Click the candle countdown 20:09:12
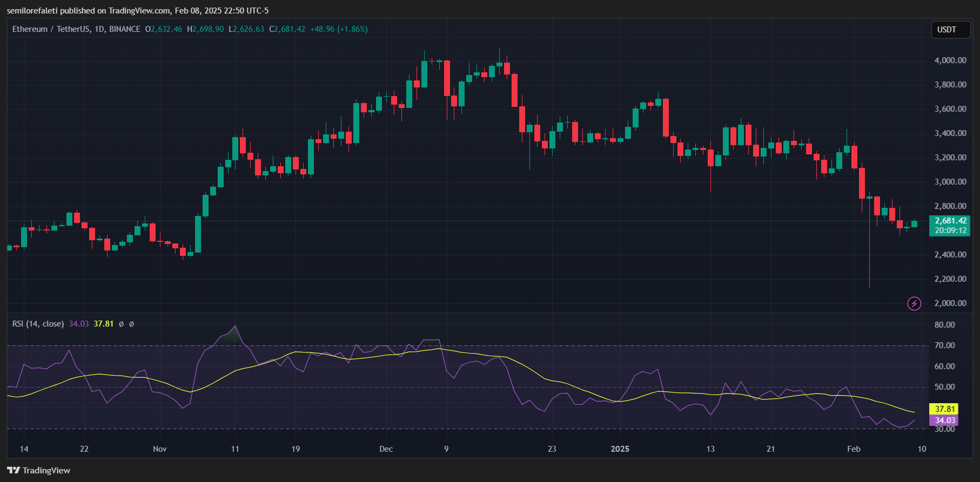980x482 pixels. [951, 230]
